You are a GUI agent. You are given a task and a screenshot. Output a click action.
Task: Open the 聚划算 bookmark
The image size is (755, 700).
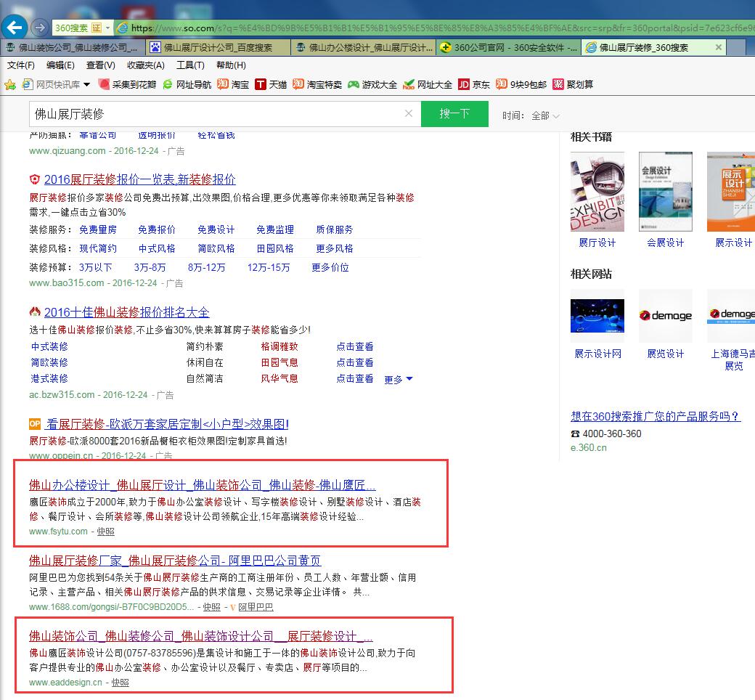pos(573,84)
